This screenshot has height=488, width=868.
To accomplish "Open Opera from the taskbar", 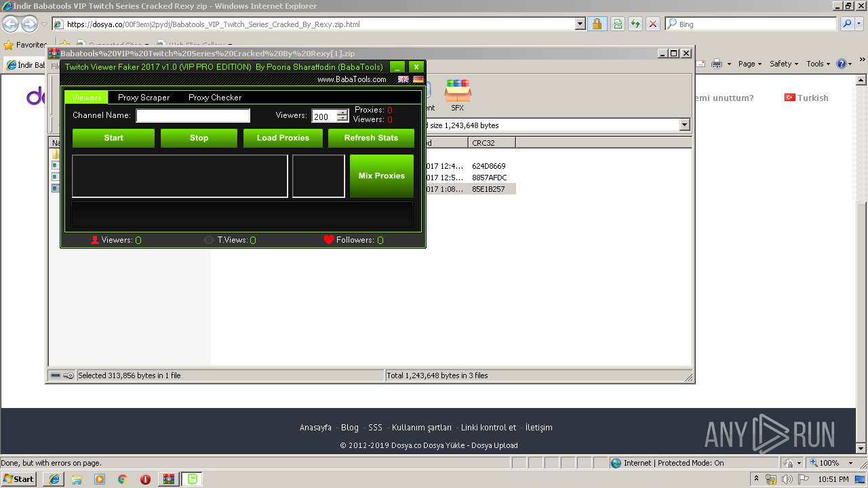I will coord(145,479).
